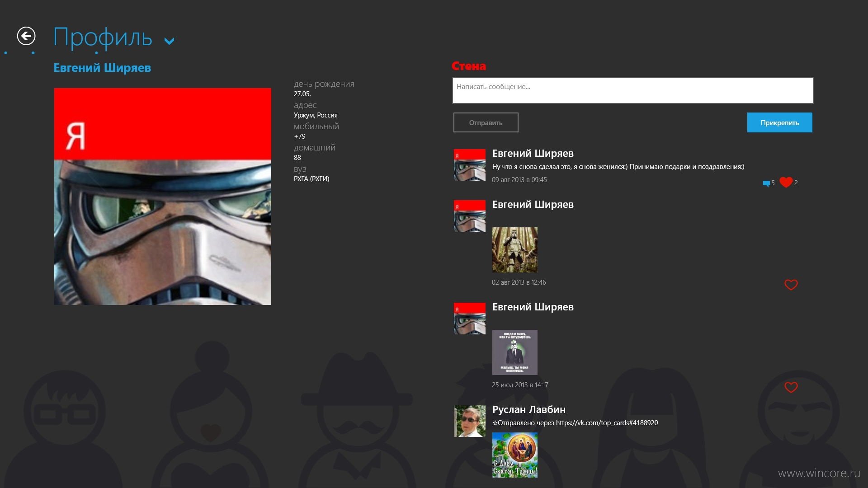Select the Стена wall heading

tap(469, 66)
